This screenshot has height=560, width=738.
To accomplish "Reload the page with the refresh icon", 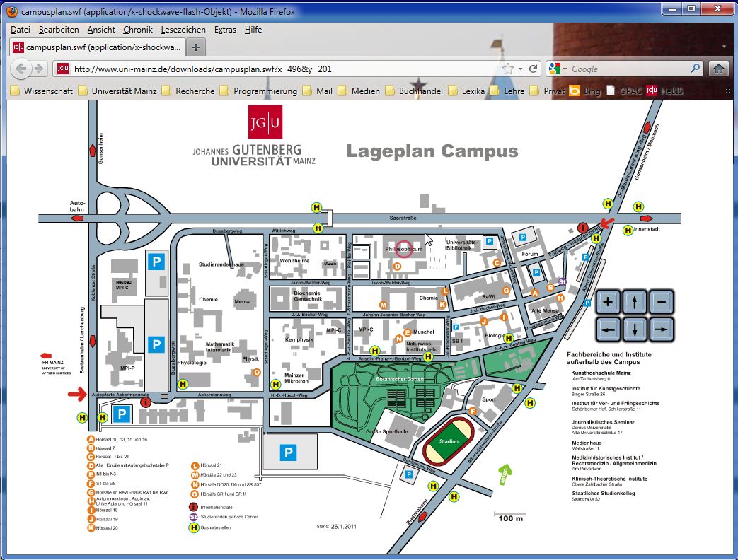I will [534, 69].
